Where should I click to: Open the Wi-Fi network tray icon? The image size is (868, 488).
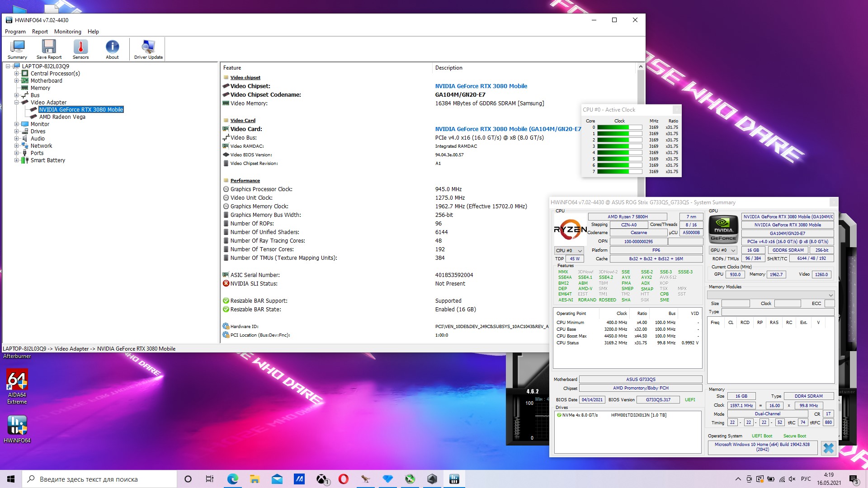point(782,479)
